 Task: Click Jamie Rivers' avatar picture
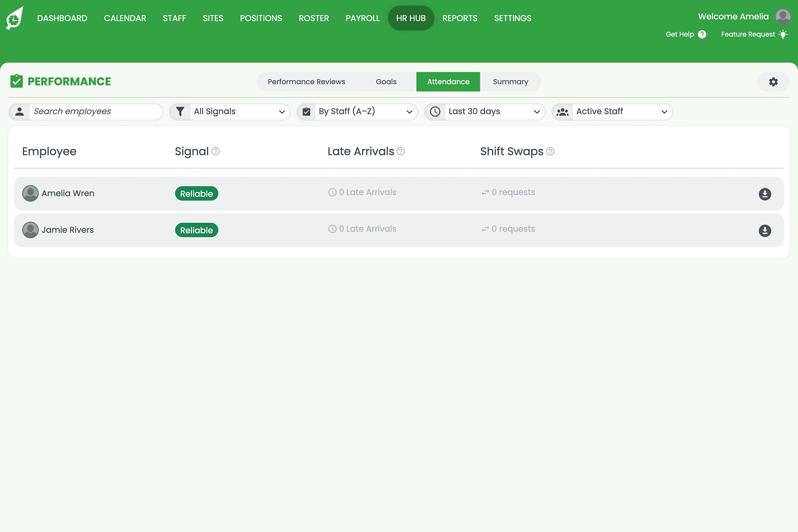30,230
